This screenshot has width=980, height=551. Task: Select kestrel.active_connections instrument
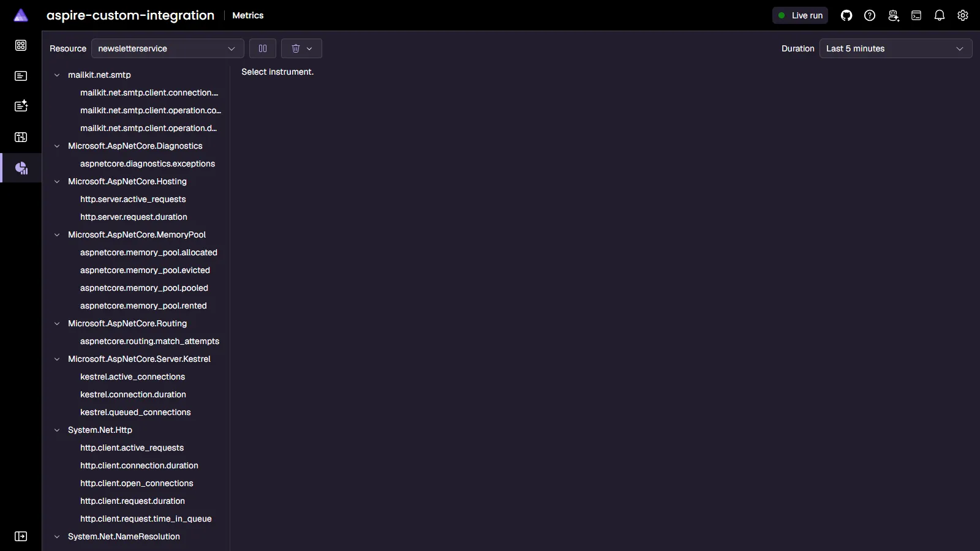pyautogui.click(x=132, y=377)
